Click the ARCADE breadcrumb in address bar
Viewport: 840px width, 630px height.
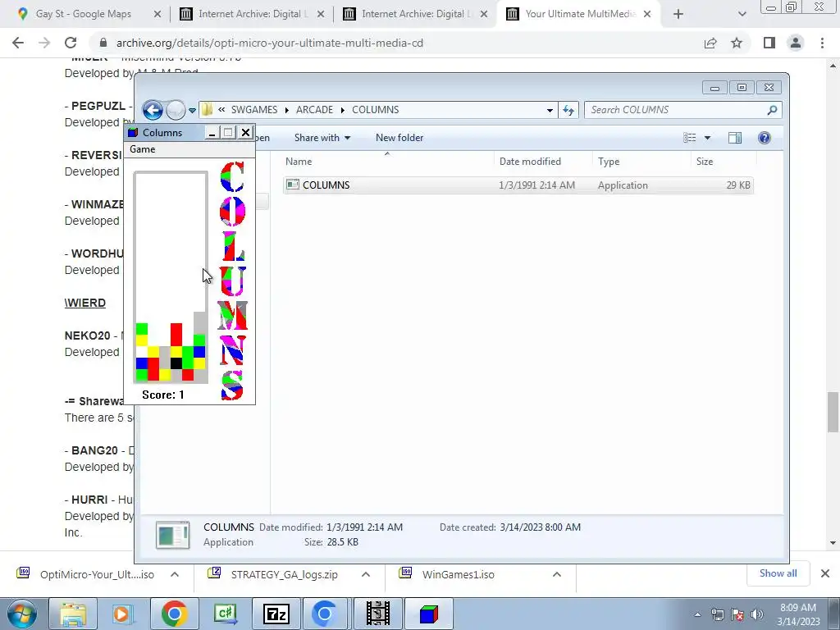coord(314,110)
